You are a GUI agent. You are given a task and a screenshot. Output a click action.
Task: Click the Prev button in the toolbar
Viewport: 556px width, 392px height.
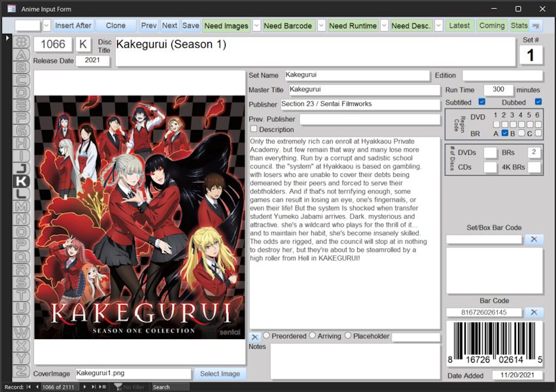[148, 25]
